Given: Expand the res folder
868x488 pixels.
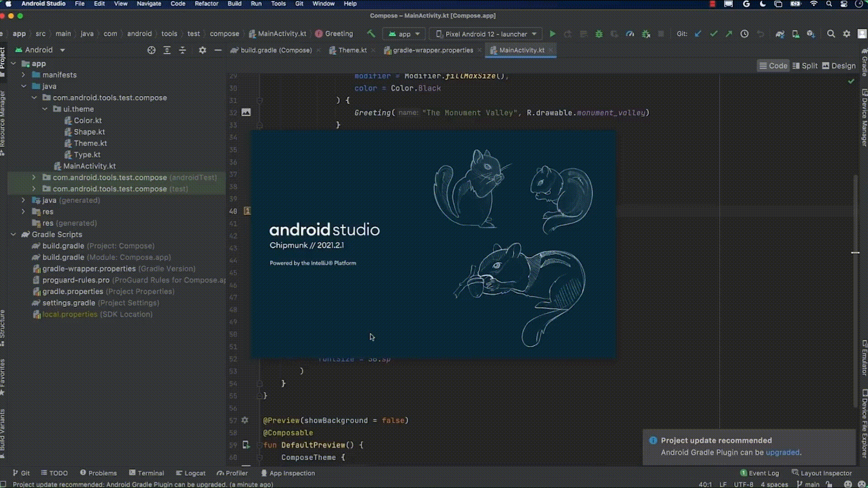Looking at the screenshot, I should (x=24, y=211).
